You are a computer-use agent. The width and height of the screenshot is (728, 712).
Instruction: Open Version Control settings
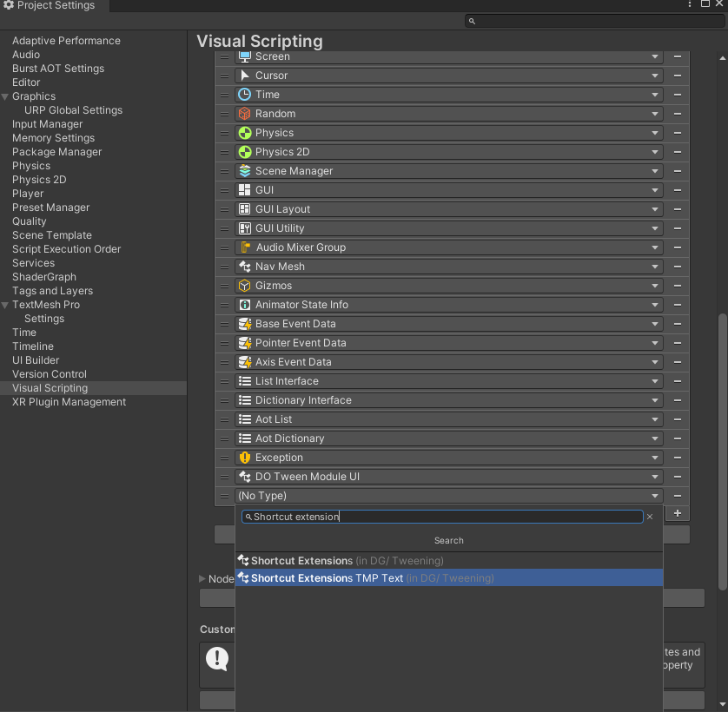[50, 374]
